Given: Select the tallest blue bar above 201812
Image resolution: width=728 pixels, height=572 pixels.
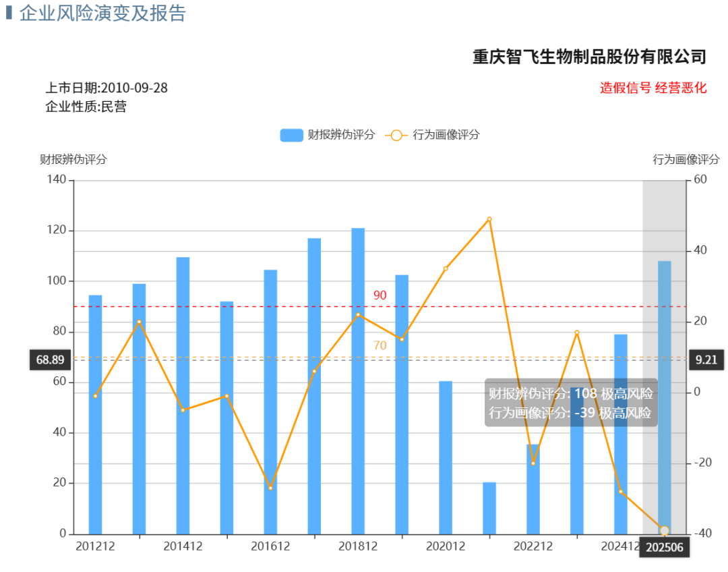Looking at the screenshot, I should tap(358, 381).
